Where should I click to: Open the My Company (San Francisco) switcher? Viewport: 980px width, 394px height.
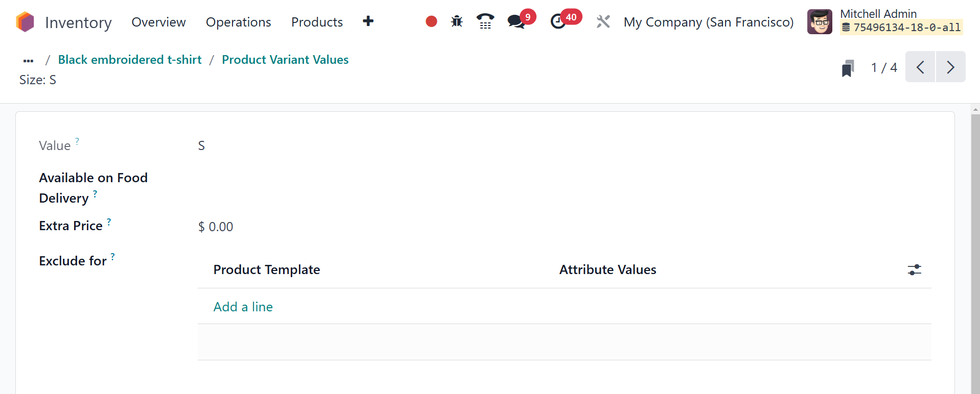tap(708, 22)
